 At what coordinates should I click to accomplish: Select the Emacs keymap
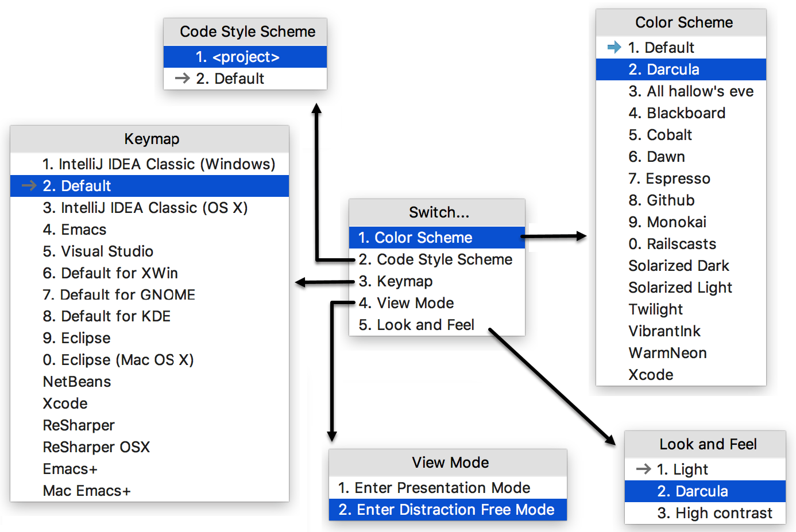point(75,229)
